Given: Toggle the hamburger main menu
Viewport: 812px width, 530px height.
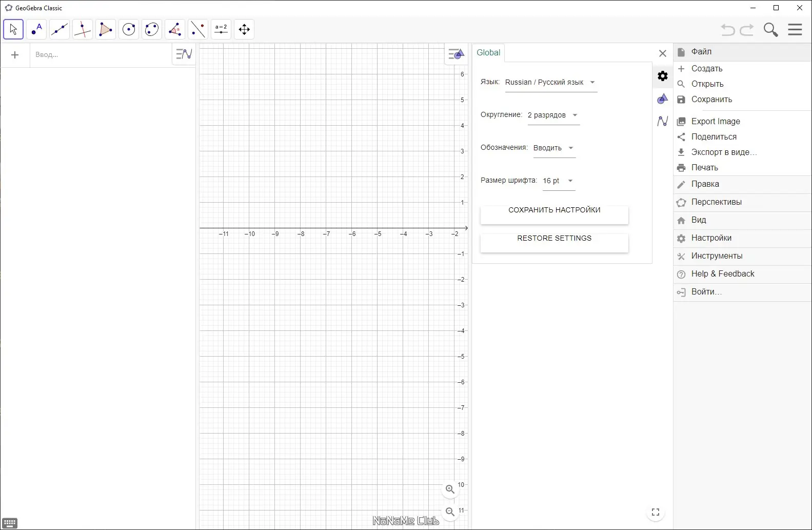Looking at the screenshot, I should click(x=795, y=29).
